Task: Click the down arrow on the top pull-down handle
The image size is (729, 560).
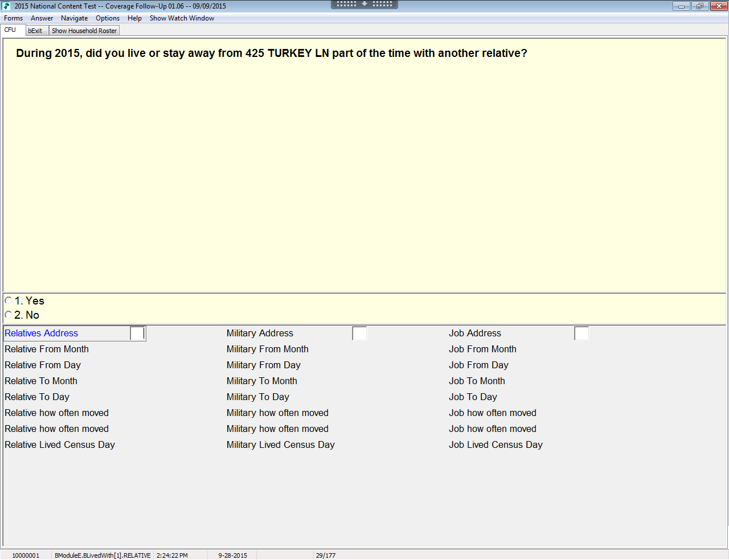Action: pyautogui.click(x=364, y=4)
